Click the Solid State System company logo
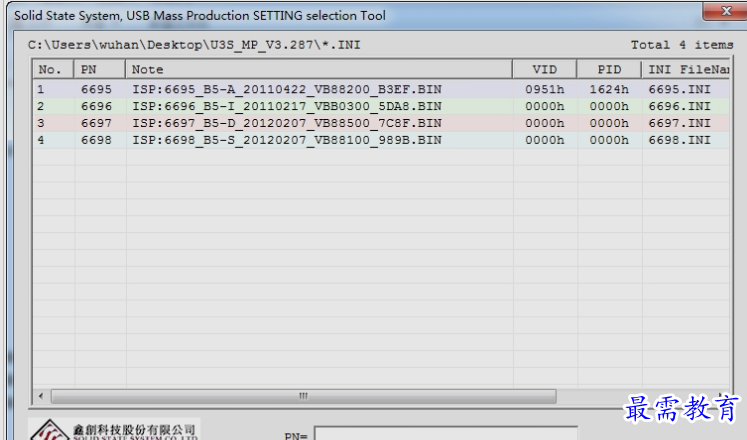 tap(114, 430)
